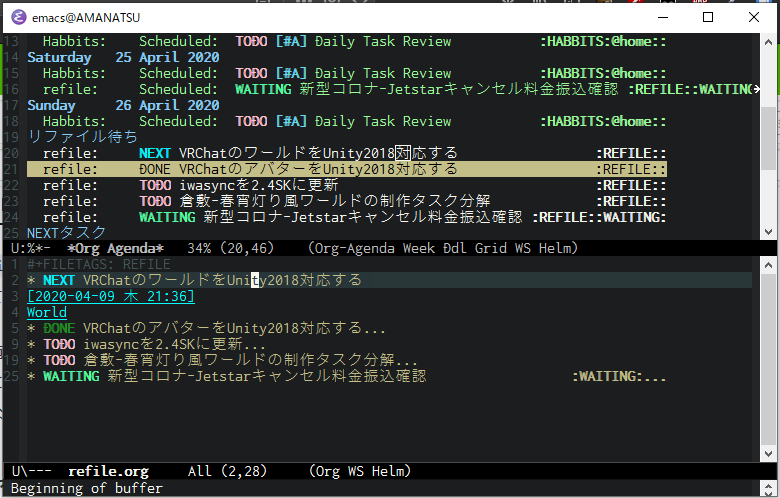
Task: Click the refile.org pane scrollbar thumb
Action: (x=769, y=360)
